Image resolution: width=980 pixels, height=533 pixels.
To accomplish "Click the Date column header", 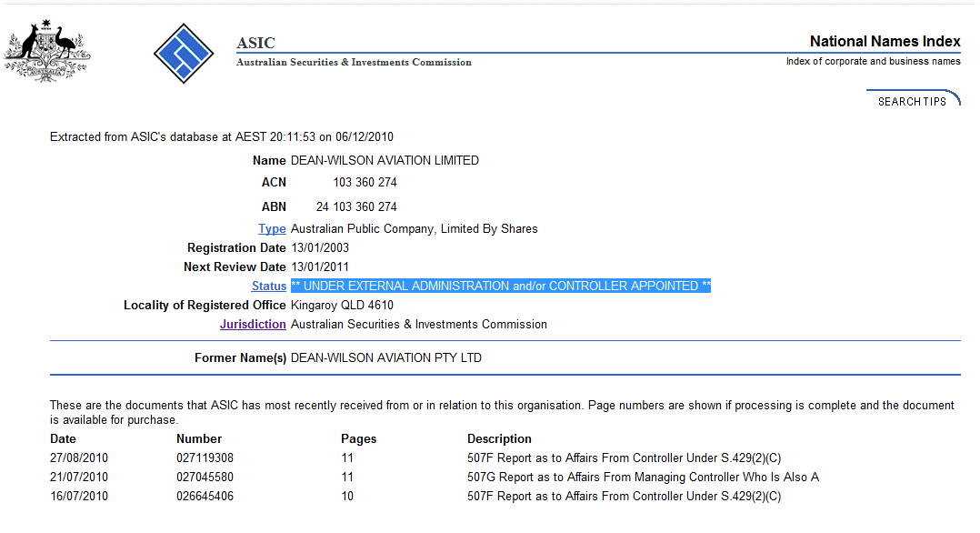I will tap(63, 439).
